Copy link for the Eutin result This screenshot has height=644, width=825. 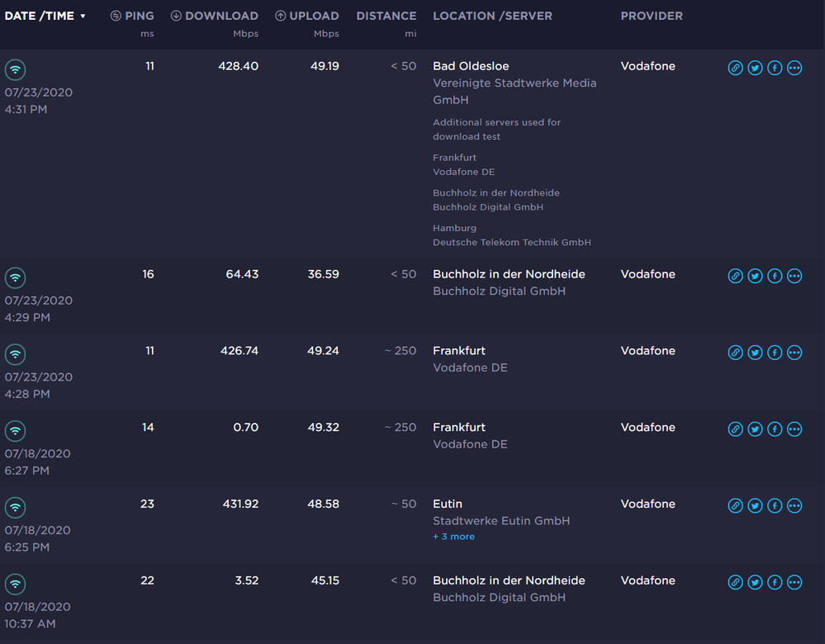coord(735,505)
